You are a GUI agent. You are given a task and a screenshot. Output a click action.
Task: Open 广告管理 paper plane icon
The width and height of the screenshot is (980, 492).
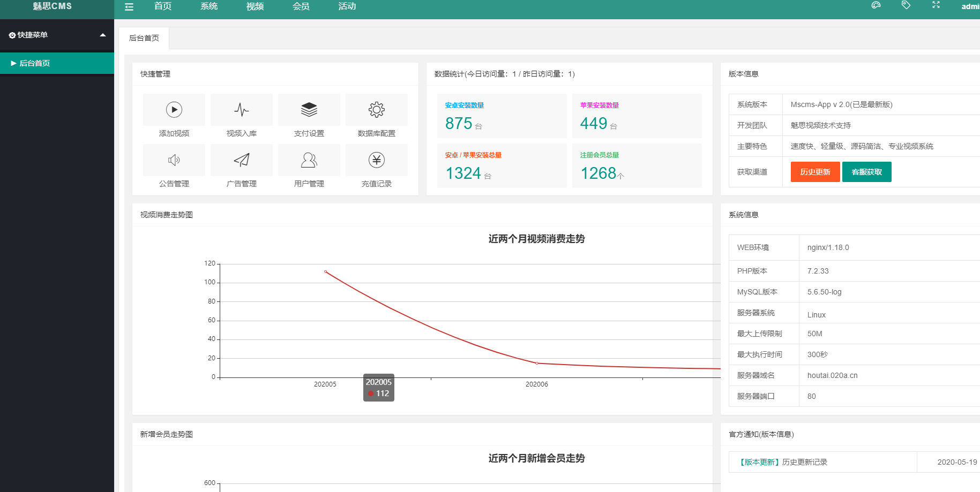(x=242, y=160)
